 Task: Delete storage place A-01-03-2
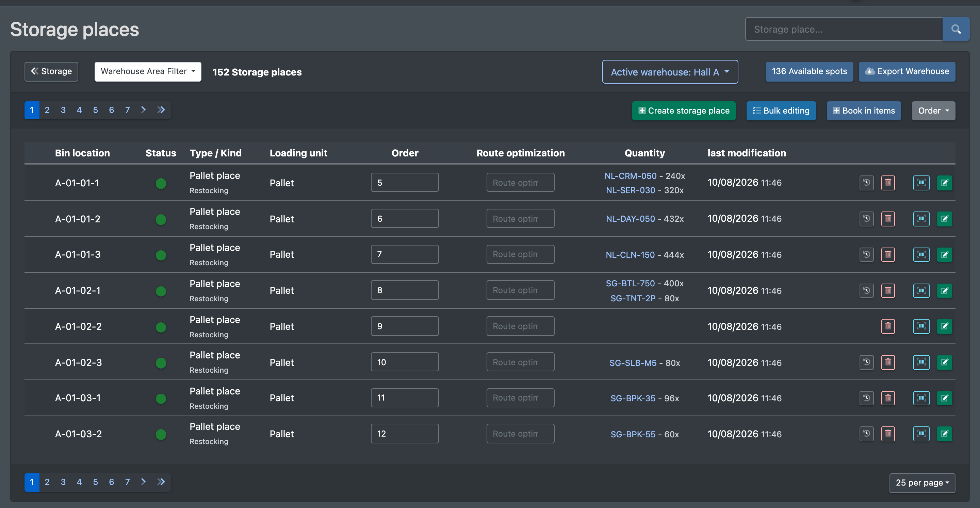888,434
